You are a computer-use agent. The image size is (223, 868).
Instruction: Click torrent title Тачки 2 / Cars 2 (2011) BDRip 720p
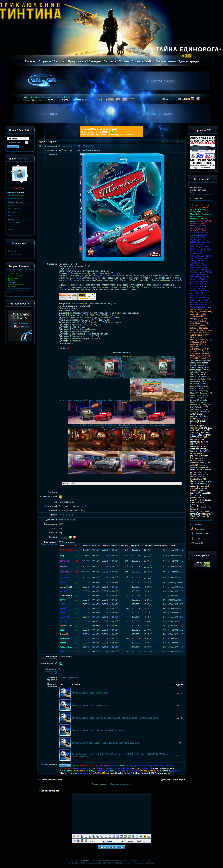point(77,146)
